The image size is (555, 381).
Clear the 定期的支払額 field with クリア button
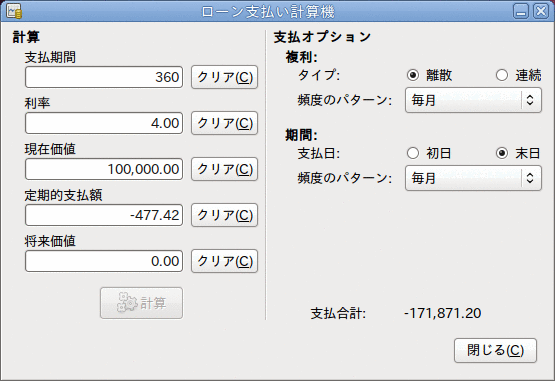coord(224,215)
